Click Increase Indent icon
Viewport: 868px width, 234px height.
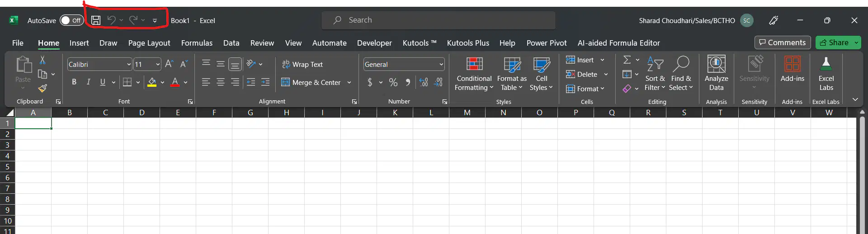click(265, 82)
